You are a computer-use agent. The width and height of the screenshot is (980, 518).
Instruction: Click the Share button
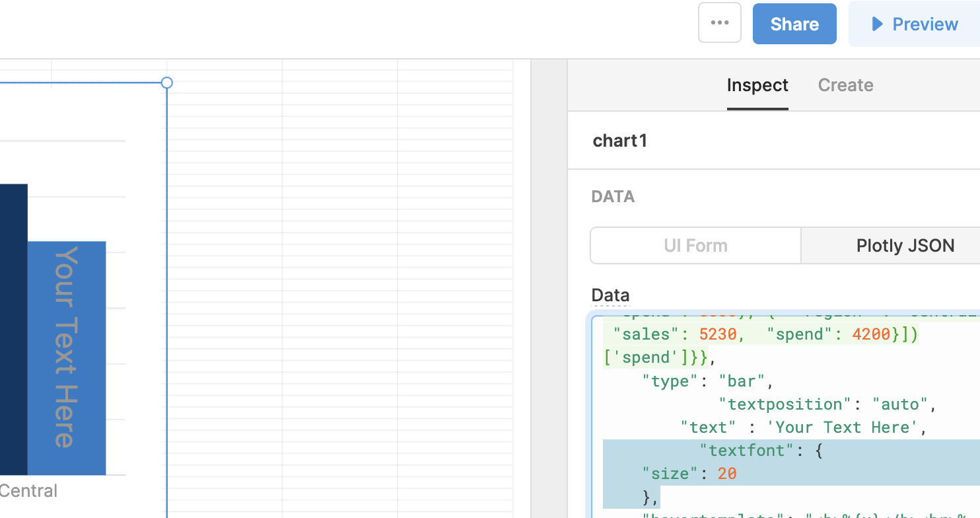click(794, 23)
